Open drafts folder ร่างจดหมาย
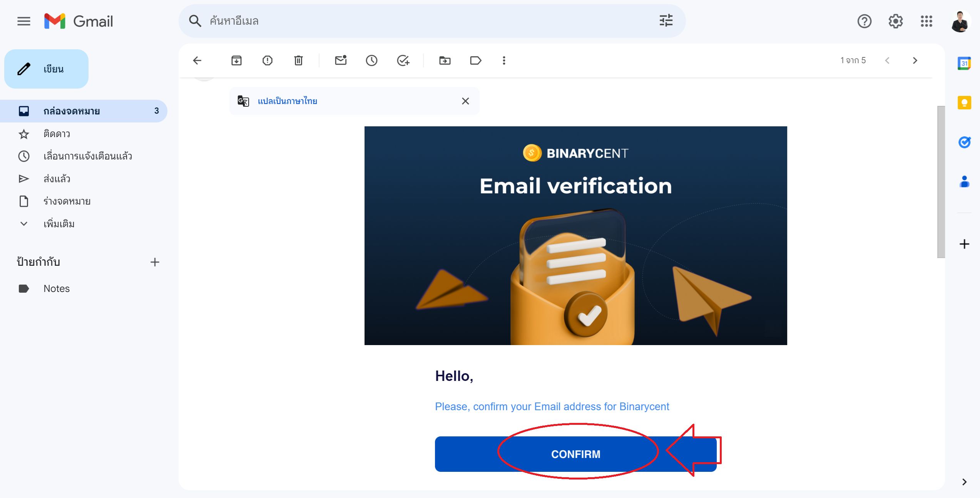 point(84,201)
